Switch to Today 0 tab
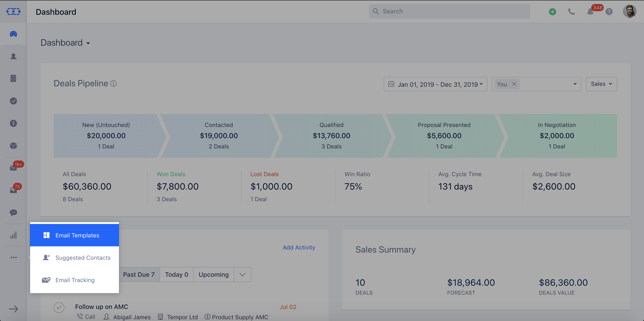Screen dimensions: 644x321 176,275
